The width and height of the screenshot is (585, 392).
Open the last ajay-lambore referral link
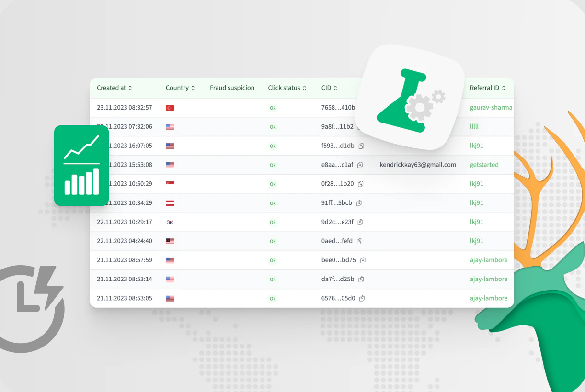point(488,298)
